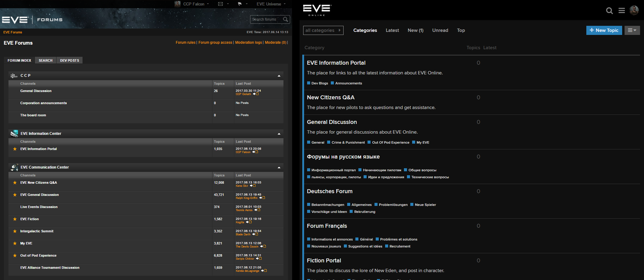Screen dimensions: 644x280
Task: Open search via magnifier icon in new forum header
Action: coord(609,11)
